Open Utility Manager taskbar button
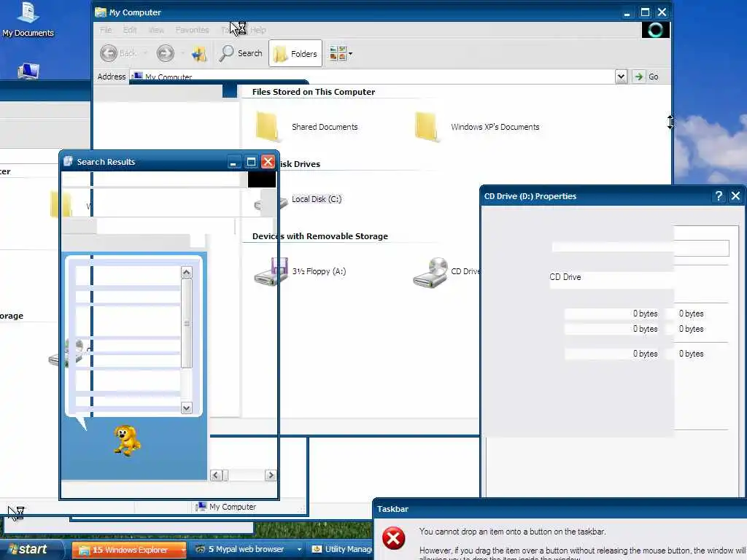The image size is (747, 560). pos(341,549)
